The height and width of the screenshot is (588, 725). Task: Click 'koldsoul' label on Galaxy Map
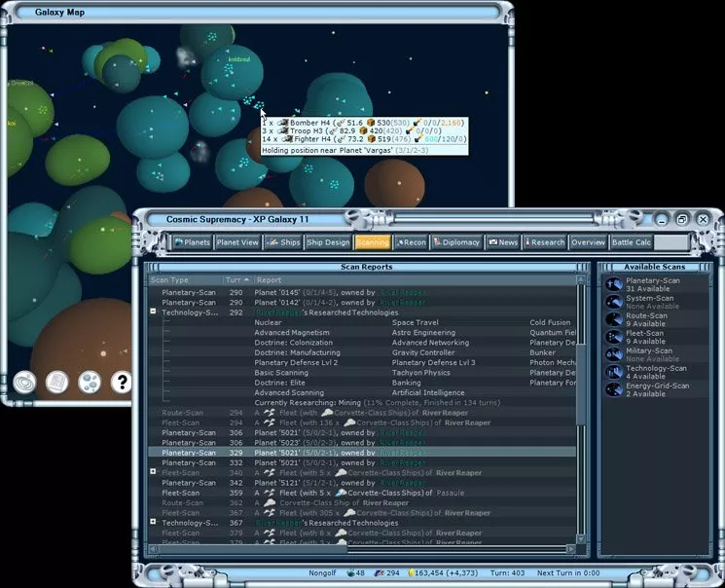click(x=239, y=59)
